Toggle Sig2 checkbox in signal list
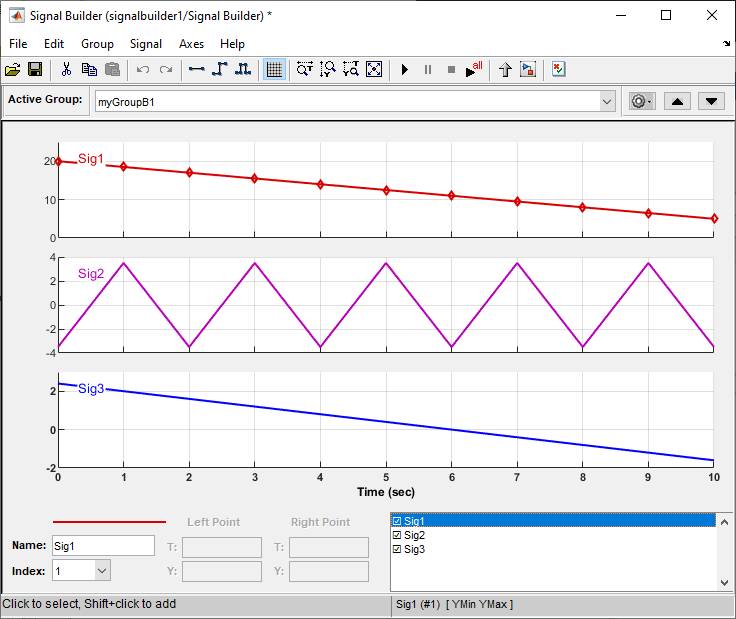This screenshot has width=736, height=619. click(397, 535)
